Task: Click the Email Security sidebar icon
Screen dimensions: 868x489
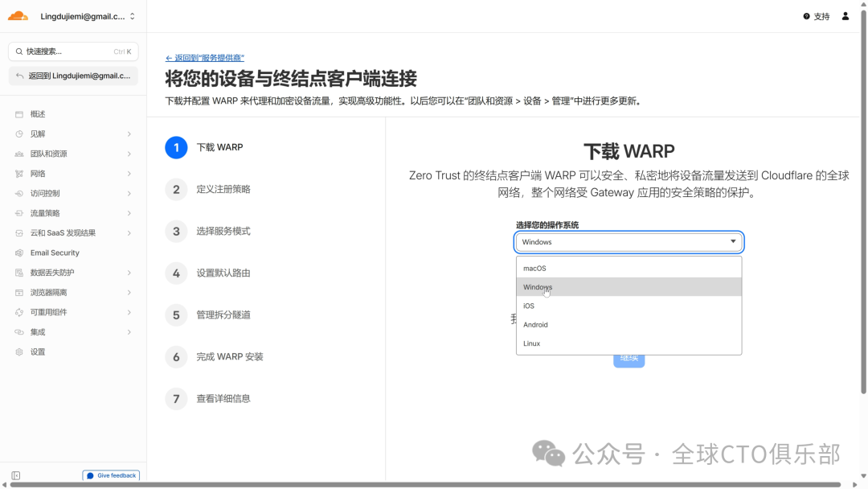Action: pyautogui.click(x=19, y=253)
